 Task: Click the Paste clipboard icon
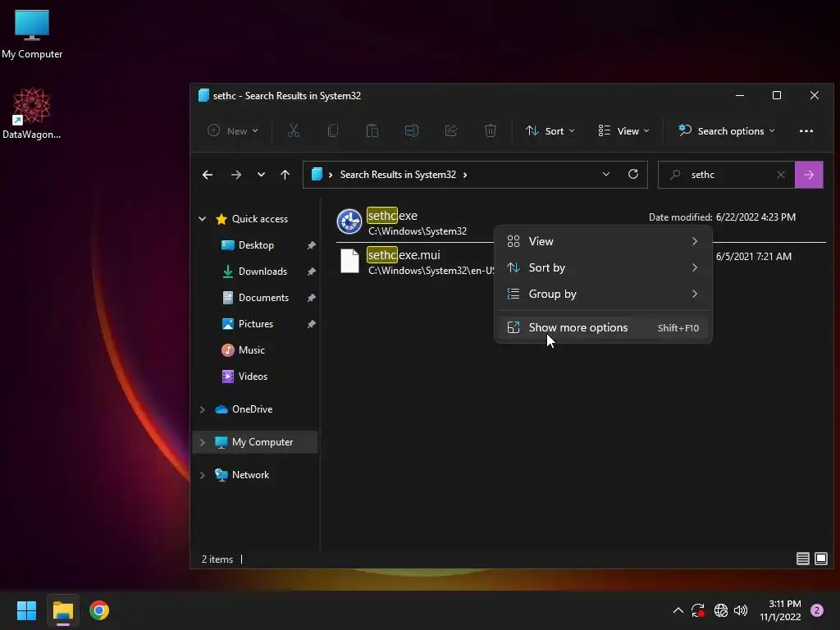point(372,130)
